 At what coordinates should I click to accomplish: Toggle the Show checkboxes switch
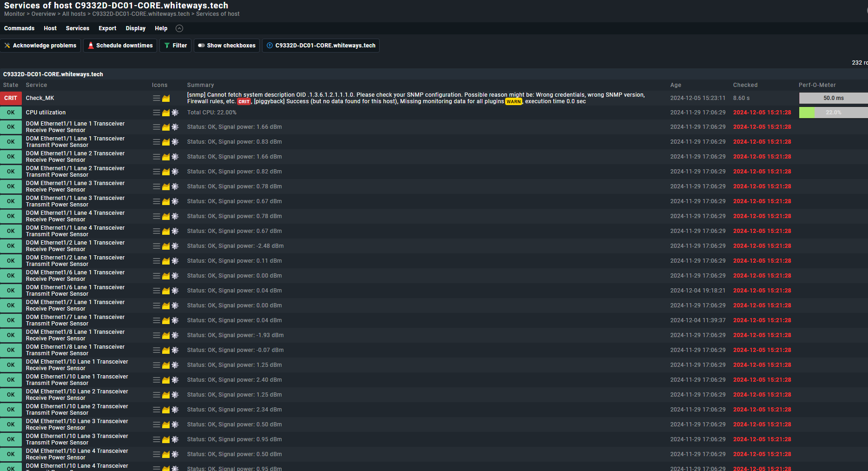click(x=227, y=46)
